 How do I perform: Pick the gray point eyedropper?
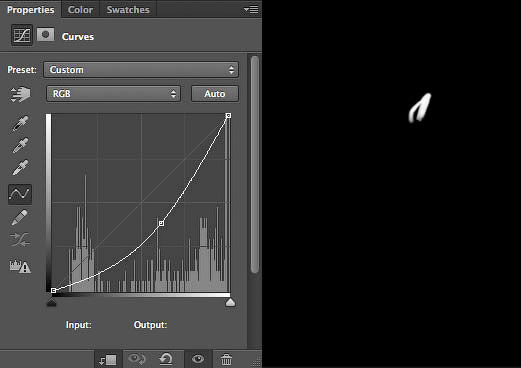point(20,146)
